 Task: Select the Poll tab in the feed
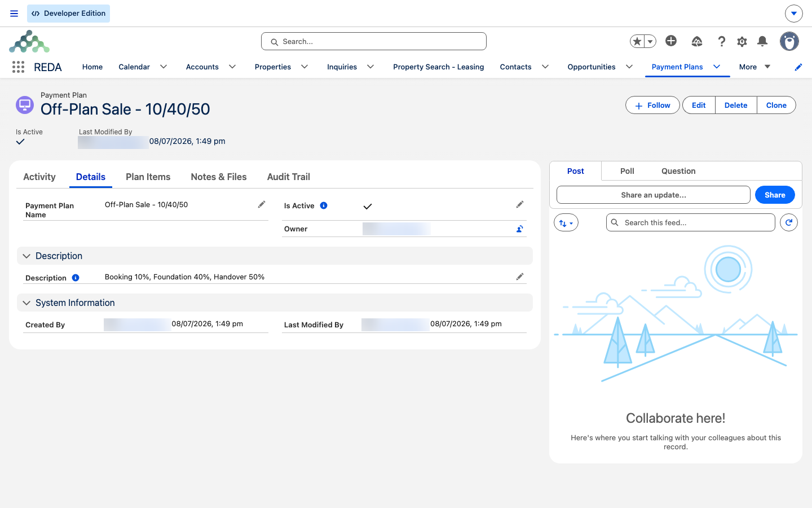[x=627, y=171]
